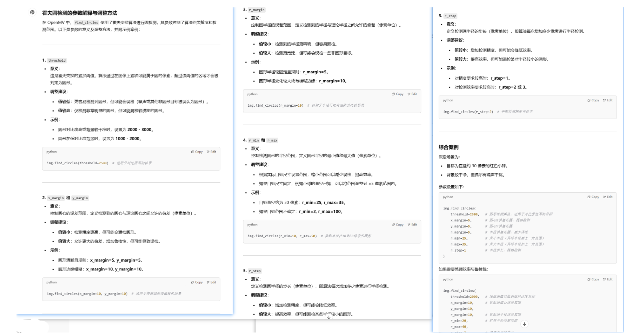The width and height of the screenshot is (644, 336).
Task: Copy the code block containing threshold=2500, x_margin=5
Action: click(593, 197)
